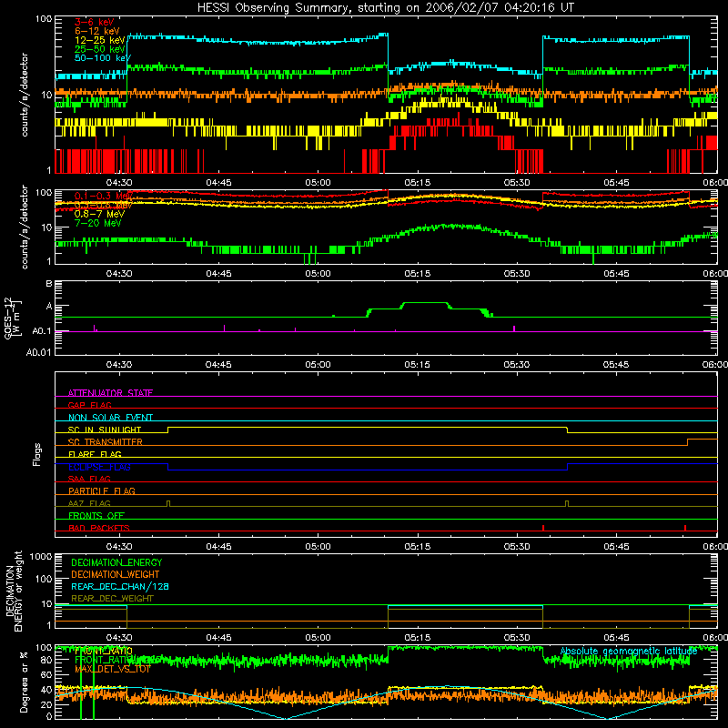Click the ECLIPSE_FLAG rising edge near 05:37

(567, 467)
